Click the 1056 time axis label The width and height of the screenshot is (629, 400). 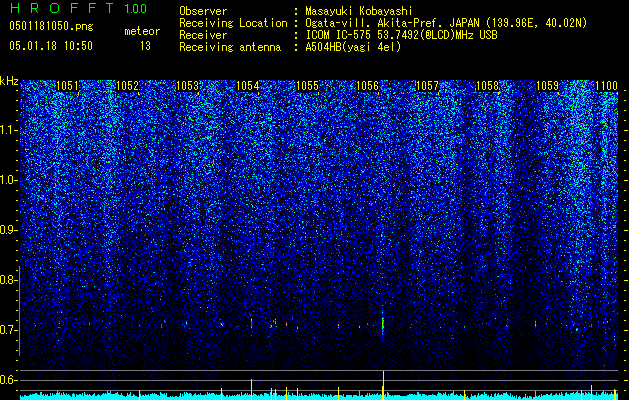(x=367, y=86)
